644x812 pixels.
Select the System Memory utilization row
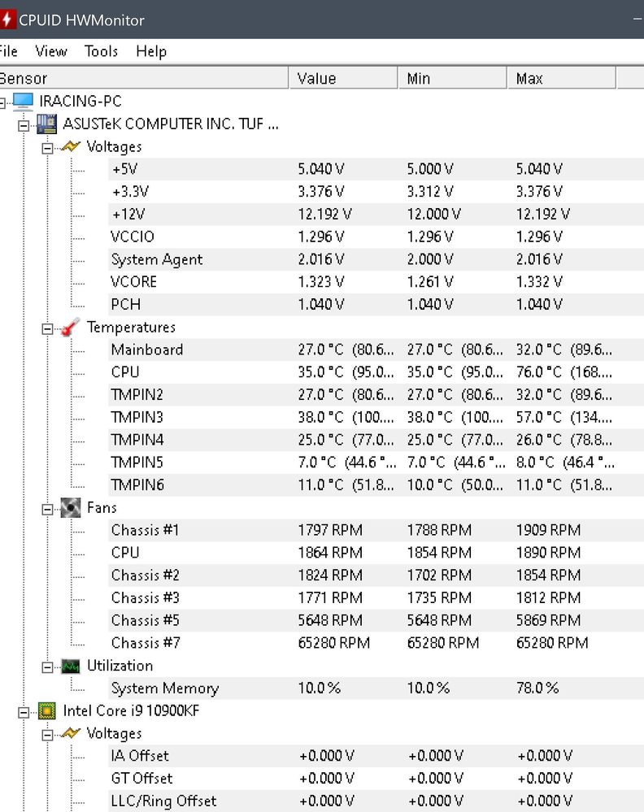376,688
